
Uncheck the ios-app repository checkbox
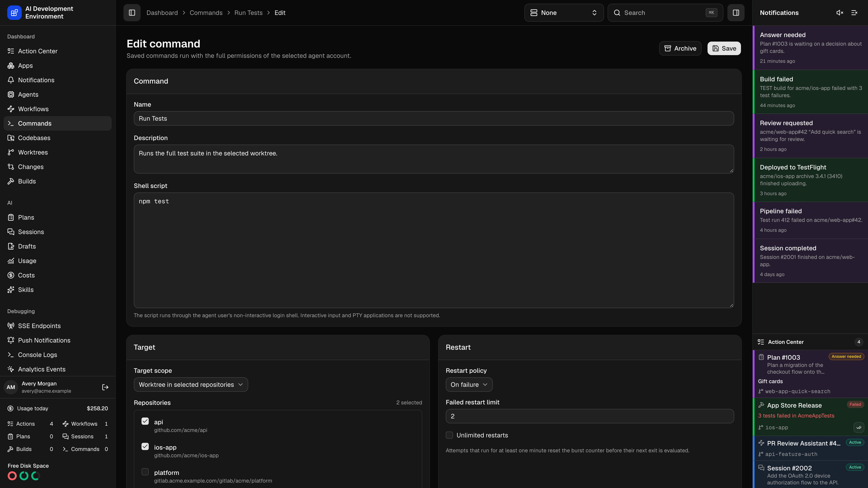coord(145,447)
